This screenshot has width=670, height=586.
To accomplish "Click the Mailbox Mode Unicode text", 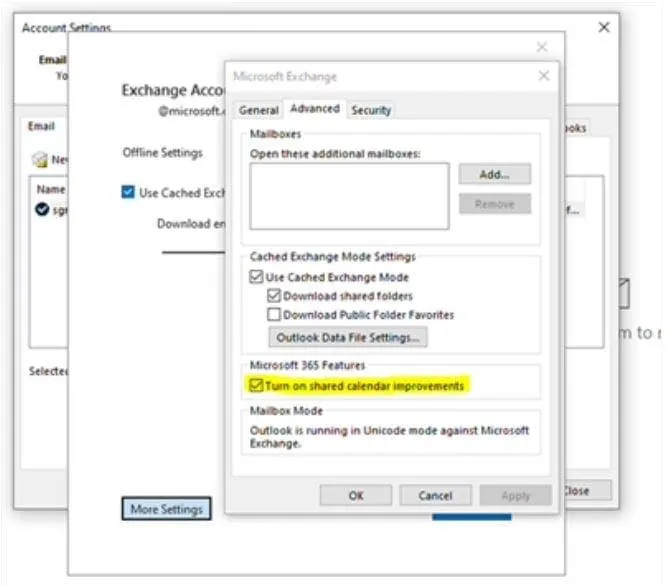I will pos(389,436).
